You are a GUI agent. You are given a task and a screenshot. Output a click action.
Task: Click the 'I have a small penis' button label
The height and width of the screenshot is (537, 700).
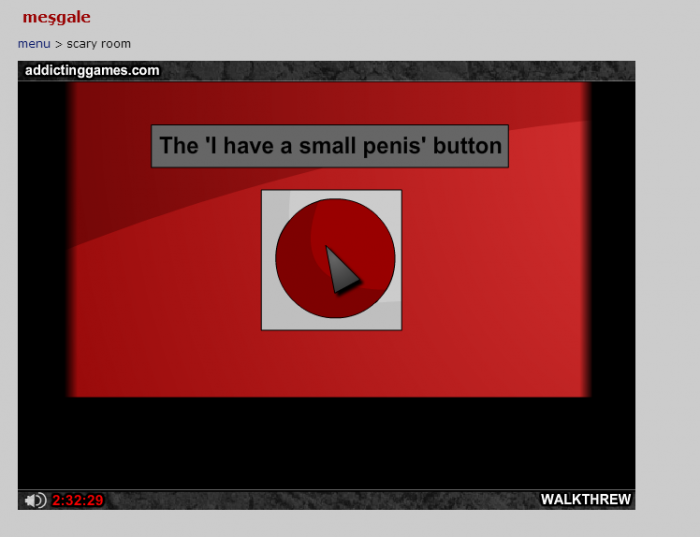coord(329,146)
